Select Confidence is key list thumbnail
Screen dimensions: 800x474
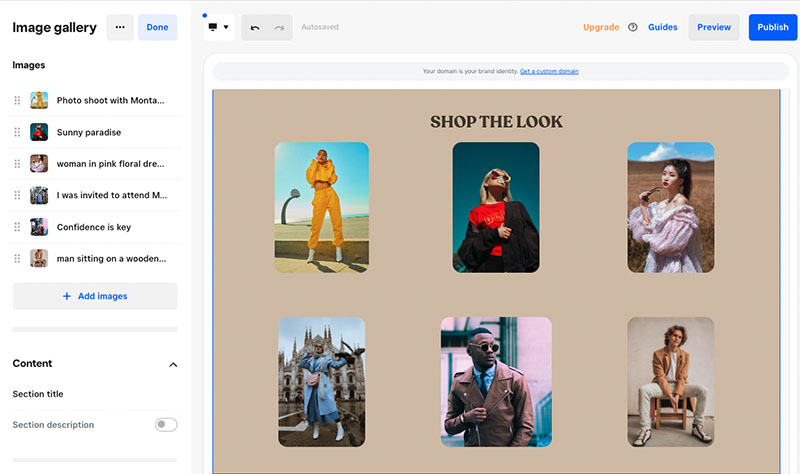(39, 227)
